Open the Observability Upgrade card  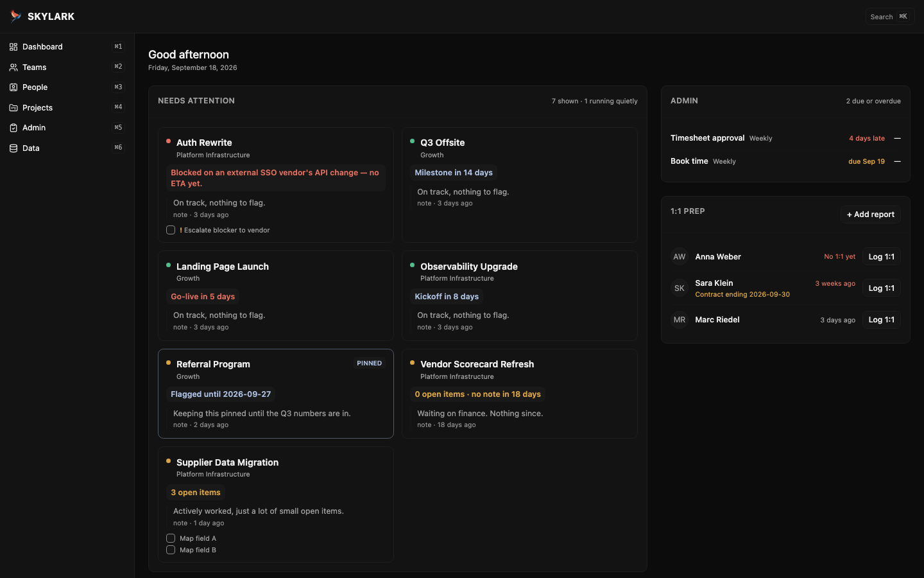(520, 296)
